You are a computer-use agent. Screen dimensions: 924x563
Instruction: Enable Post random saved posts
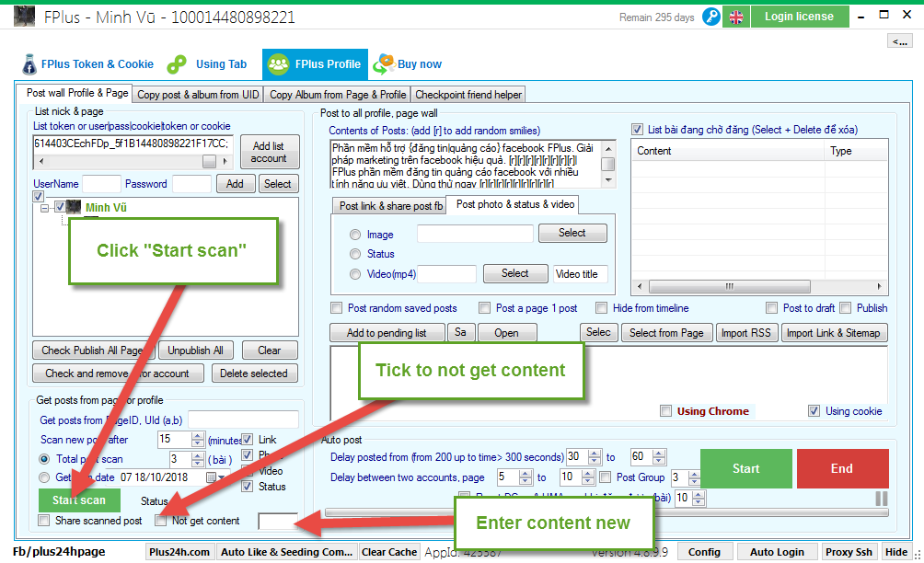point(337,308)
